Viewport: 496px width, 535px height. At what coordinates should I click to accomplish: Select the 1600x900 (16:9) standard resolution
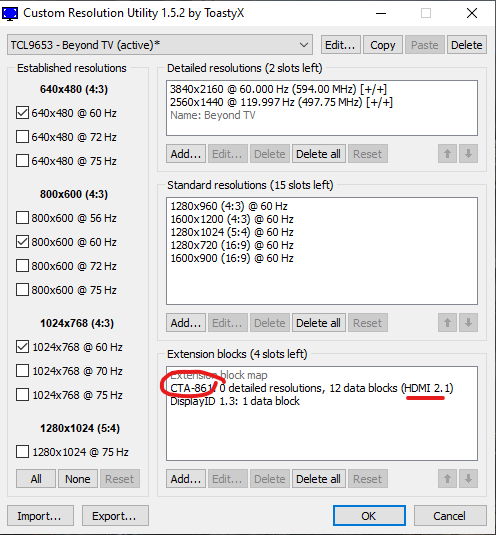[x=232, y=258]
